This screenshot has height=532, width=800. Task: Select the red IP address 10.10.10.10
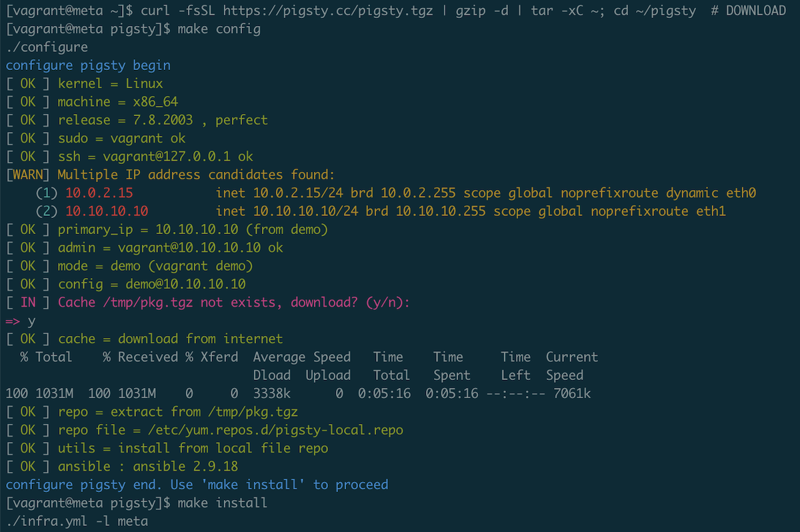(x=107, y=211)
